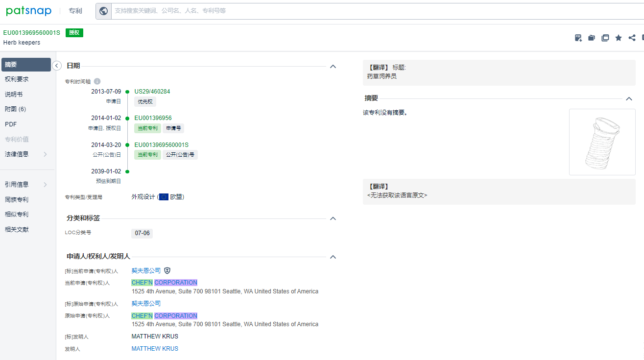Click the globe search-scope icon
The width and height of the screenshot is (644, 360).
click(x=103, y=11)
